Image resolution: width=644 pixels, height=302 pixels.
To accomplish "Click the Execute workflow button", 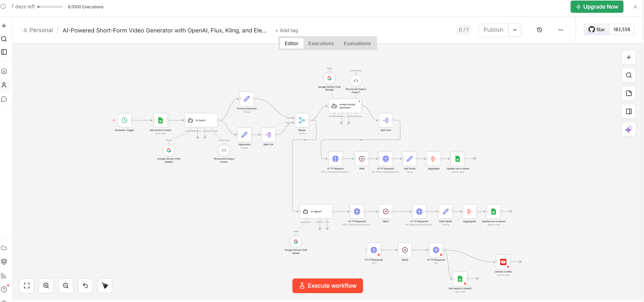I will [x=328, y=286].
